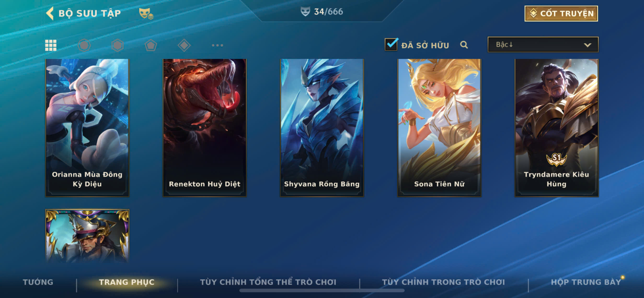Screen dimensions: 644x298
Task: Select the pentagon rarity filter icon
Action: [x=151, y=45]
